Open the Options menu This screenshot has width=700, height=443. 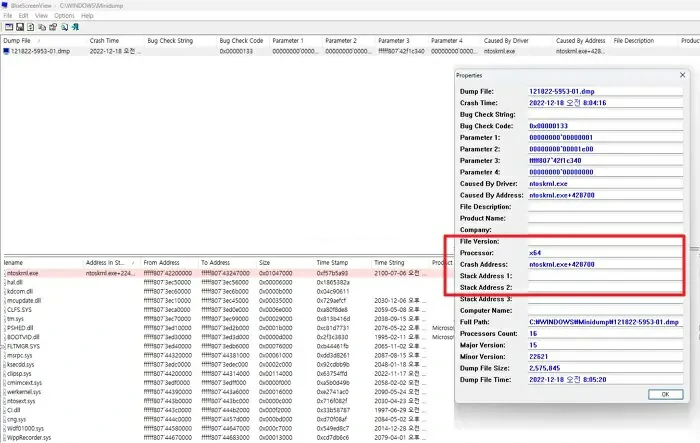click(64, 16)
